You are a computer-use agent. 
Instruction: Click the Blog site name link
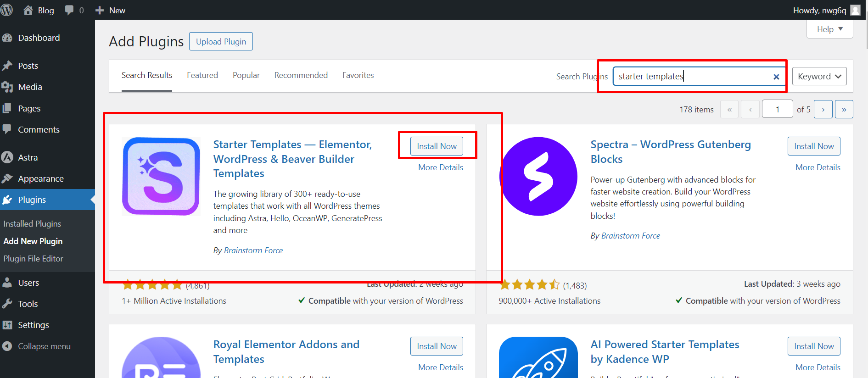click(x=46, y=10)
